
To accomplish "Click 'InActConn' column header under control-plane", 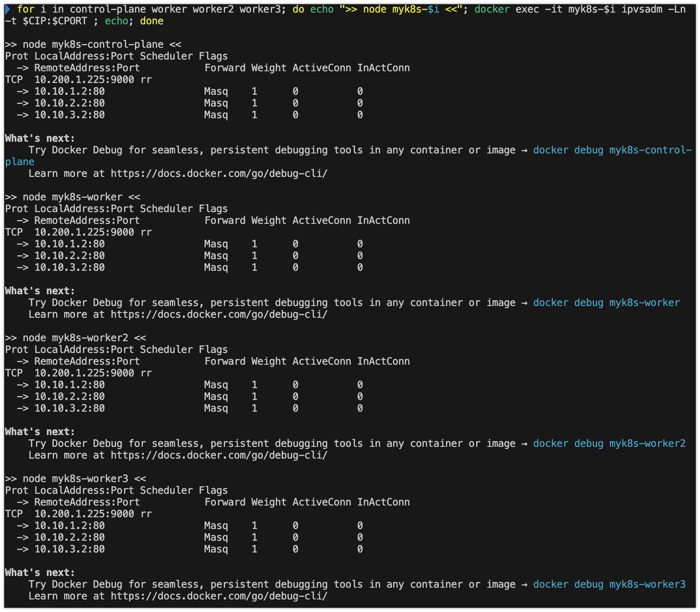I will [384, 68].
